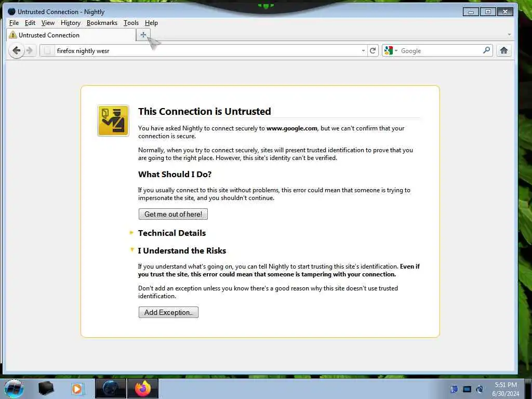Open the list all tabs dropdown
532x399 pixels.
pyautogui.click(x=509, y=35)
